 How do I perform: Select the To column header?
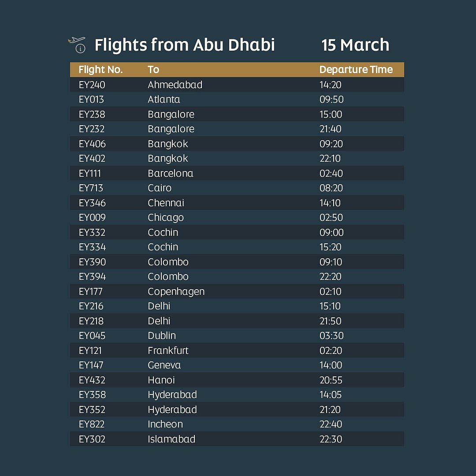153,70
